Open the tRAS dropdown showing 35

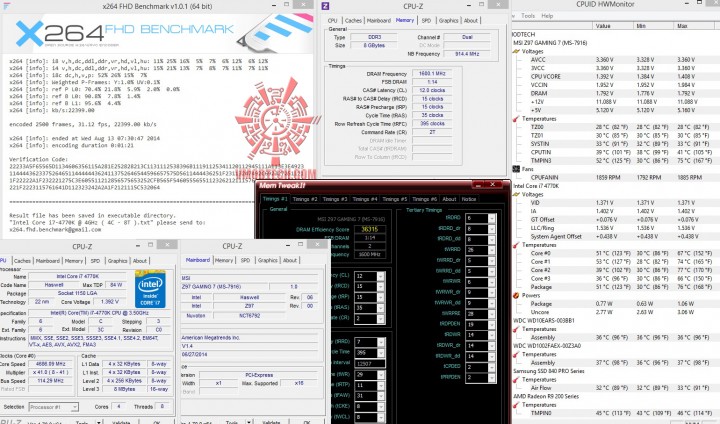(381, 308)
